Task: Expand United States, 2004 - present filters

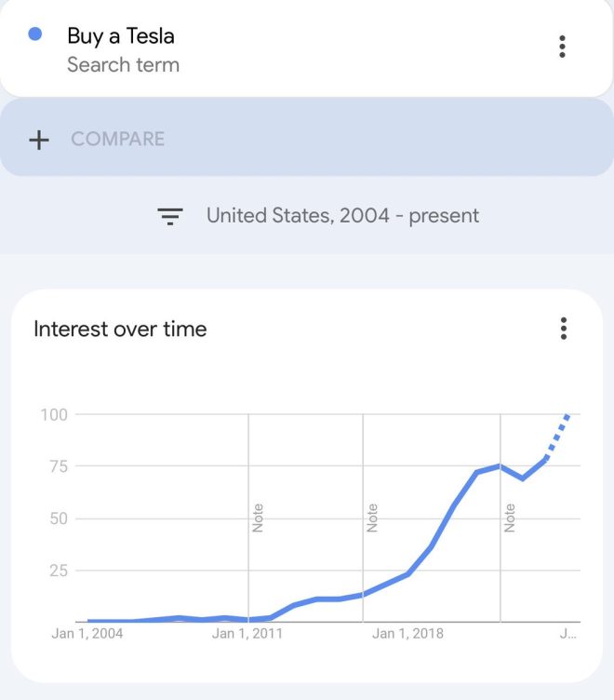Action: point(342,216)
